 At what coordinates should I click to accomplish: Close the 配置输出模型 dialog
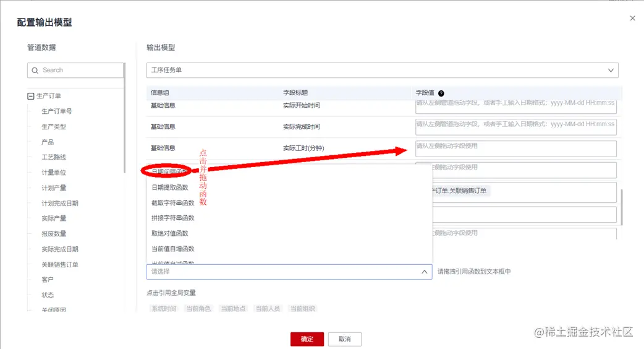point(632,18)
